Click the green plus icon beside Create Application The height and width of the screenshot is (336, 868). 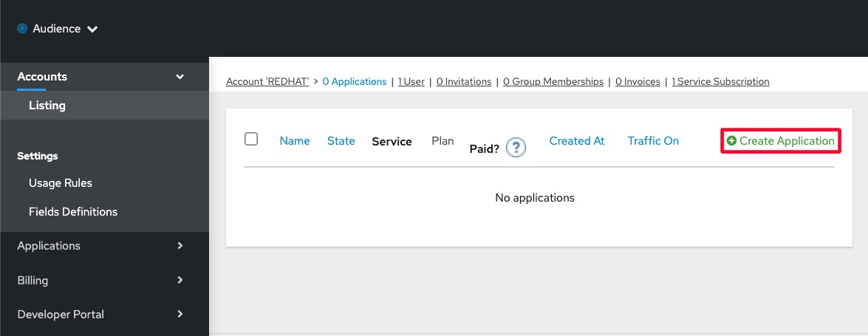(731, 141)
